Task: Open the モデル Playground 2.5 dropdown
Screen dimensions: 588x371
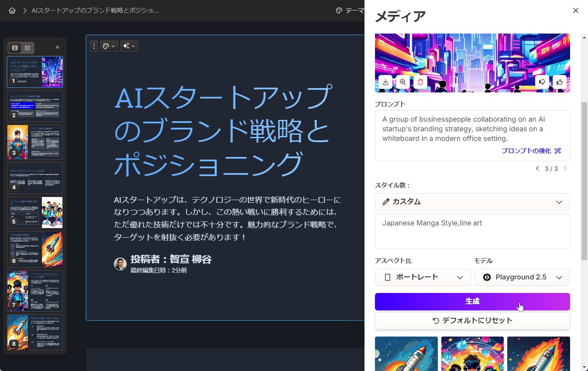Action: coord(522,277)
